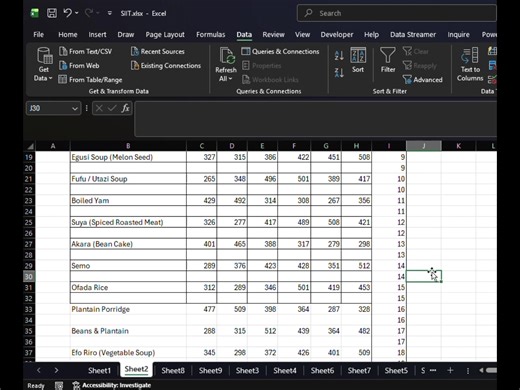
Task: Click From Table/Range icon
Action: click(x=62, y=79)
